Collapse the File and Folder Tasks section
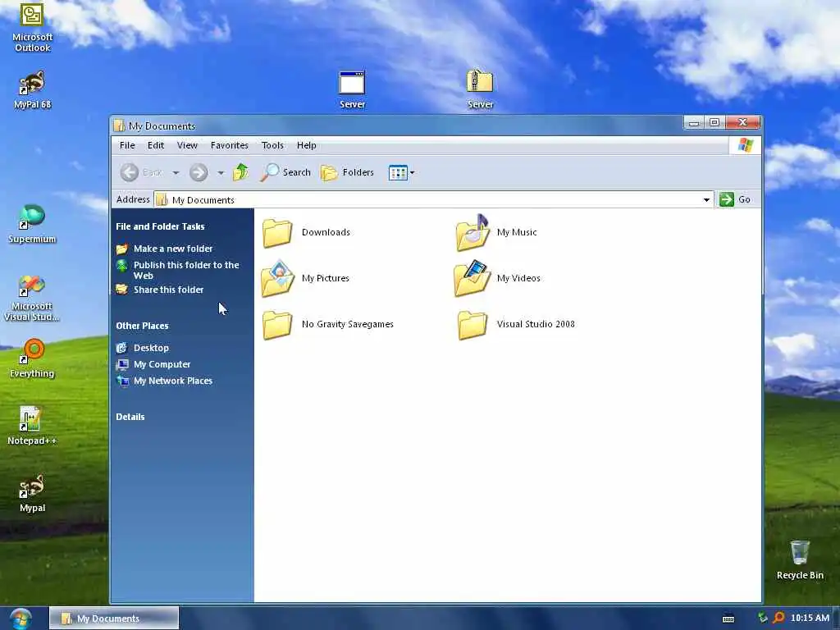Image resolution: width=840 pixels, height=630 pixels. point(160,226)
